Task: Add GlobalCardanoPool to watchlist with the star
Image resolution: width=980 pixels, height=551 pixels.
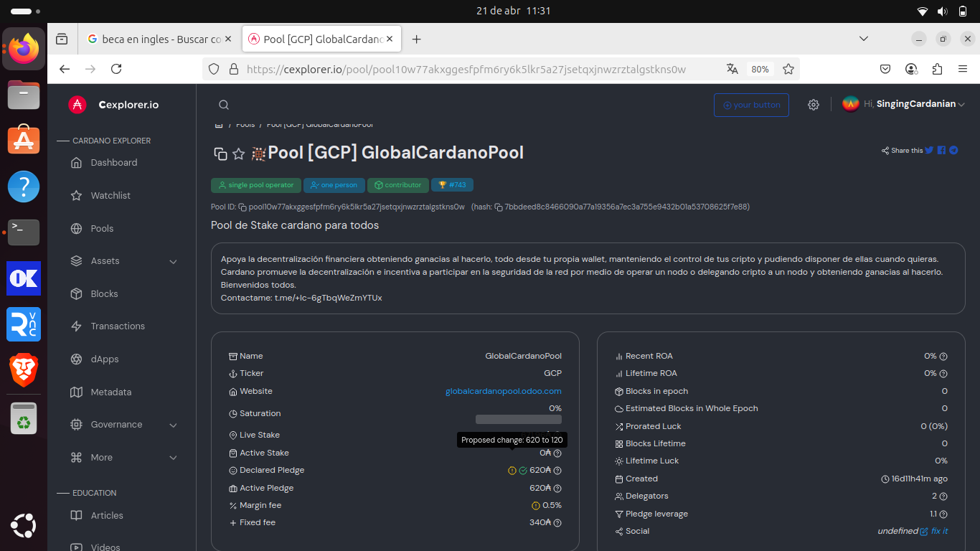Action: pyautogui.click(x=239, y=154)
